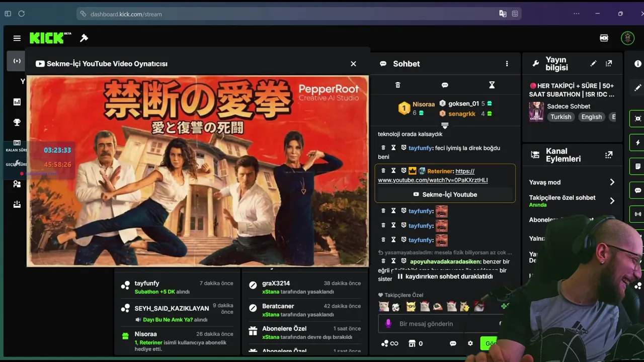
Task: Click the gavel moderation icon in the header
Action: point(84,38)
